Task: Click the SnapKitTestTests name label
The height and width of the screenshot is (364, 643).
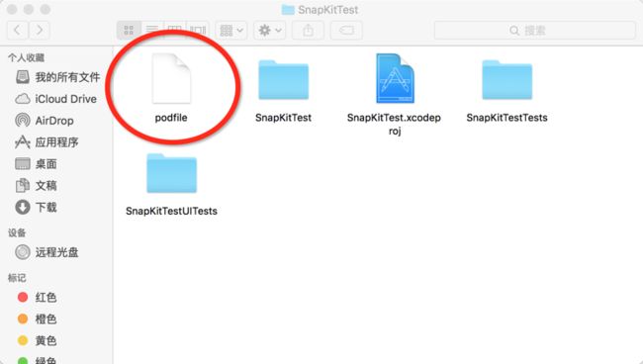Action: 506,118
